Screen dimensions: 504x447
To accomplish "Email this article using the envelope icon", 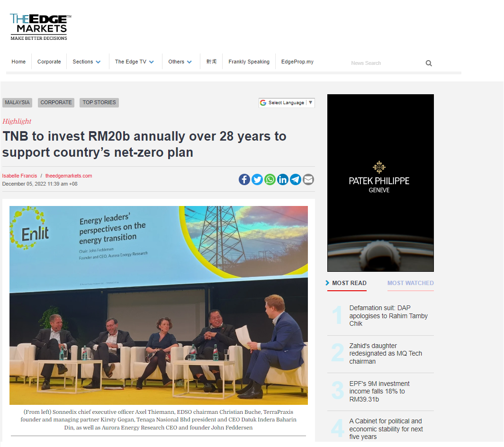I will pos(308,179).
